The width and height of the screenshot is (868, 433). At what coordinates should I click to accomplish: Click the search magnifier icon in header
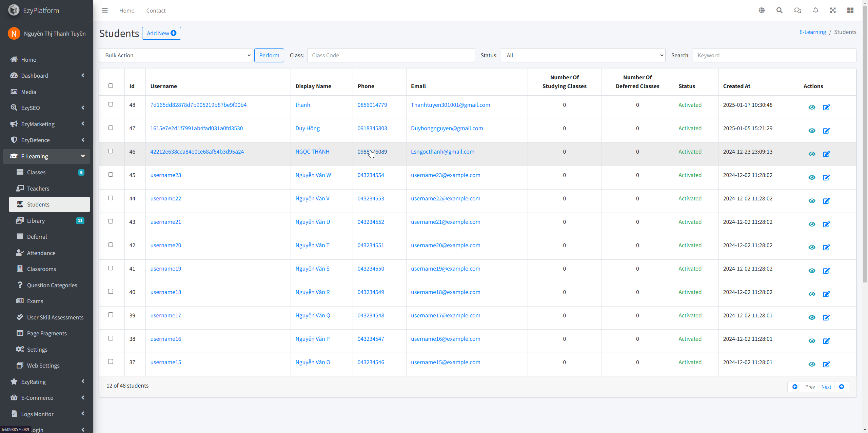[x=780, y=11]
